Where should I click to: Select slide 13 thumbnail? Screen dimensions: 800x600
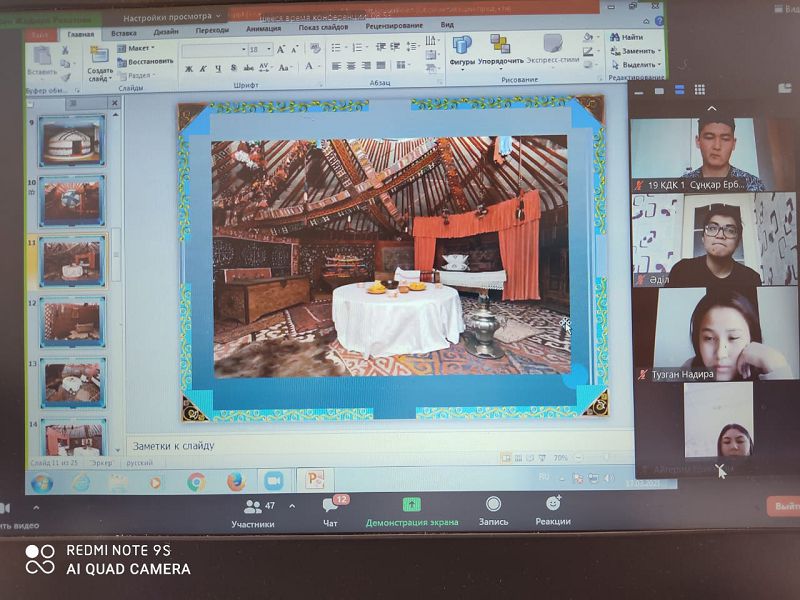pyautogui.click(x=73, y=382)
